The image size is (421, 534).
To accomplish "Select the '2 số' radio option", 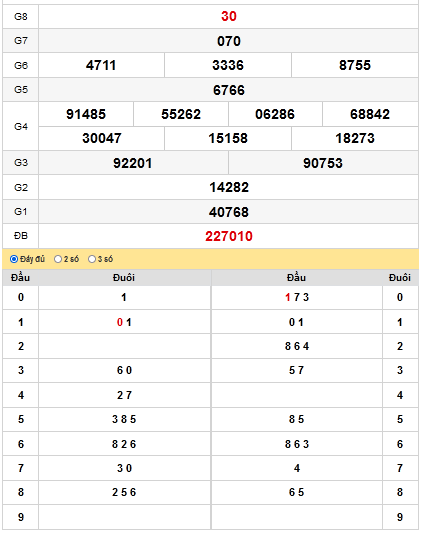I will click(x=58, y=259).
